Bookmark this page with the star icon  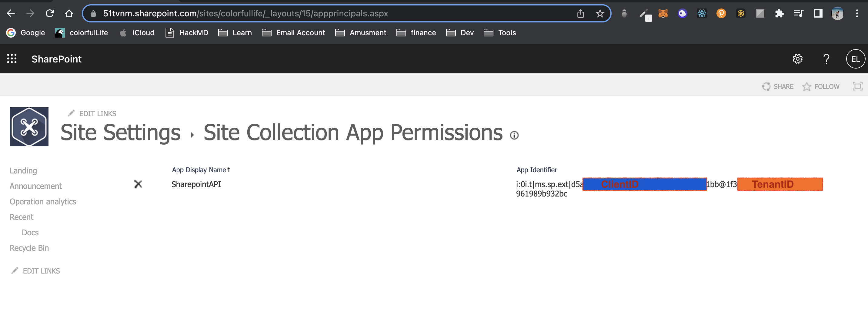pos(600,13)
